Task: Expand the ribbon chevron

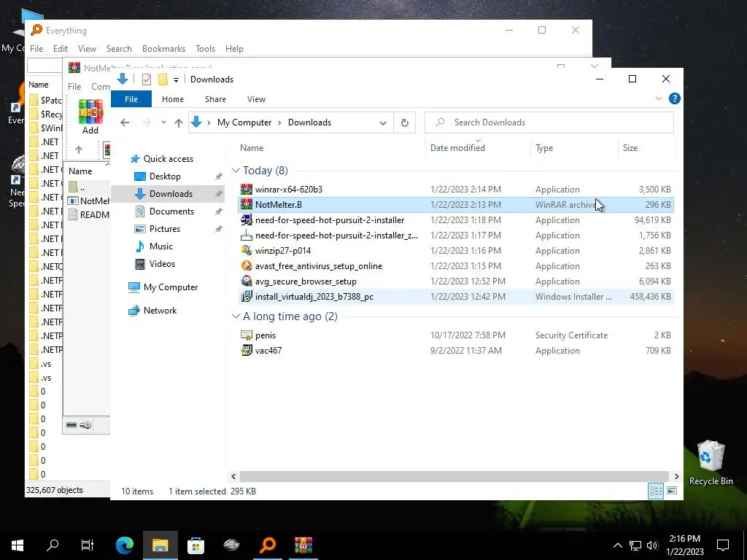Action: point(659,98)
